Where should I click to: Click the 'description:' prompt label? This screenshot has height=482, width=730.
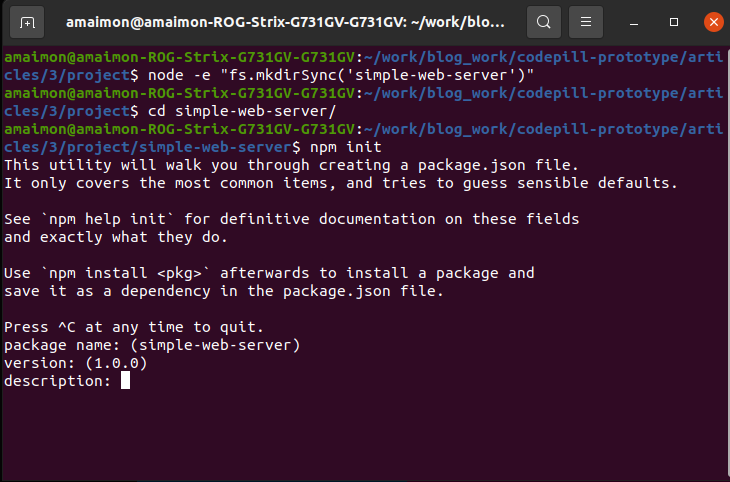(55, 380)
